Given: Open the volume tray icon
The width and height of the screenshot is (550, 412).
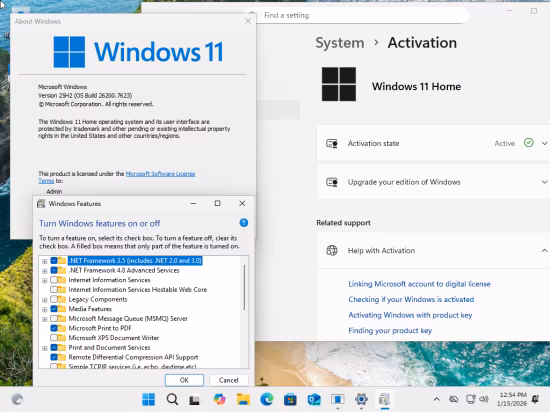Looking at the screenshot, I should click(x=484, y=399).
